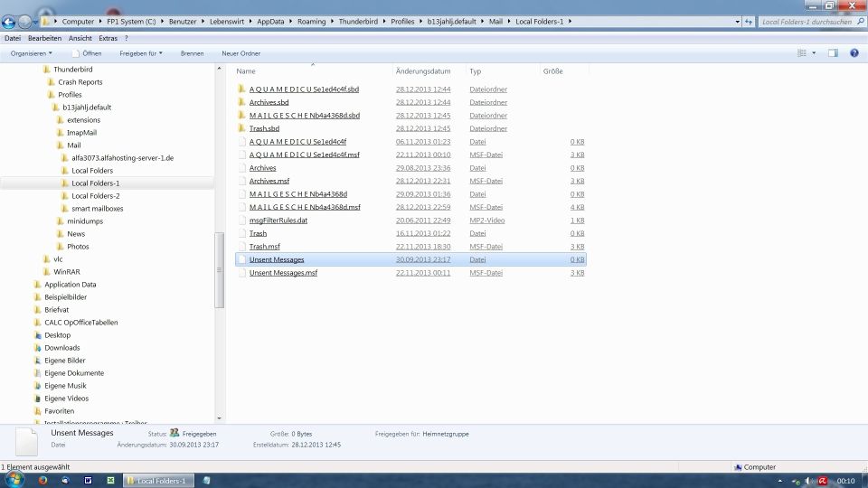The image size is (868, 488).
Task: Switch to Local Folders-1 taskbar window
Action: click(x=158, y=480)
